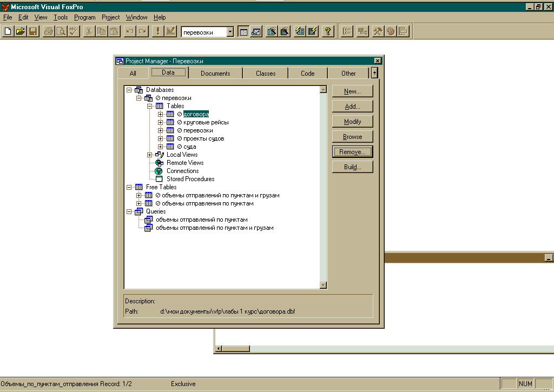The image size is (554, 392).
Task: Click the Cut scissors icon
Action: point(89,31)
